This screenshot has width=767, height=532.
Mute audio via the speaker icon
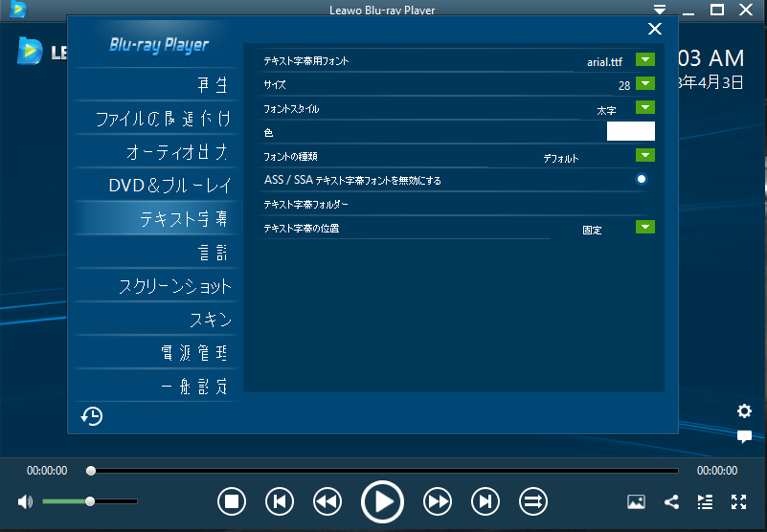(25, 501)
